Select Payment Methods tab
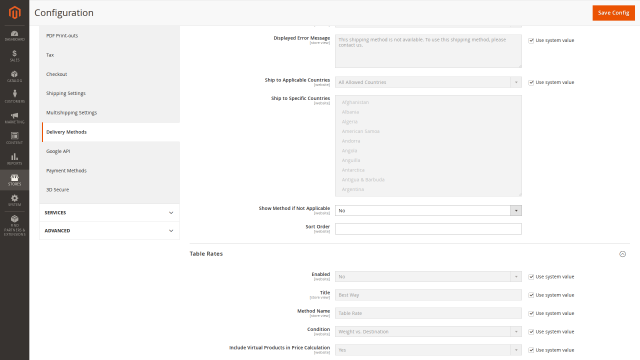Screen dimensions: 640x360 110,171
